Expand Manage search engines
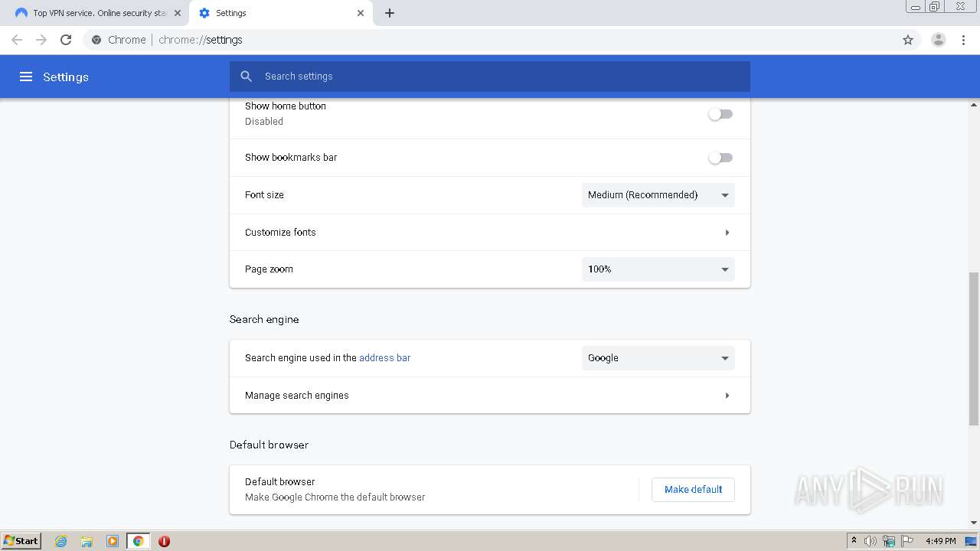 tap(490, 396)
